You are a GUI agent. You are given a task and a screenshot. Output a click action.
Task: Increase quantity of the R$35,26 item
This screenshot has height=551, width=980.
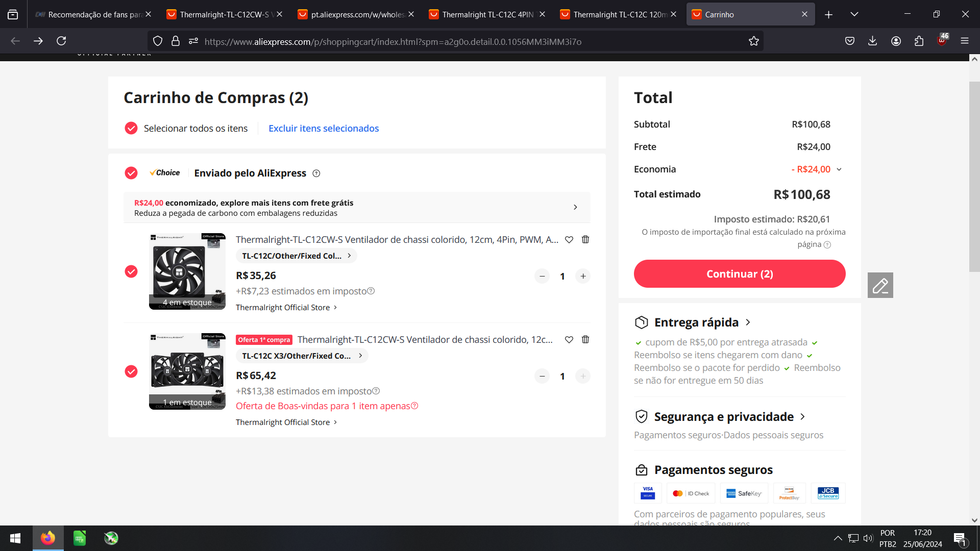[583, 276]
